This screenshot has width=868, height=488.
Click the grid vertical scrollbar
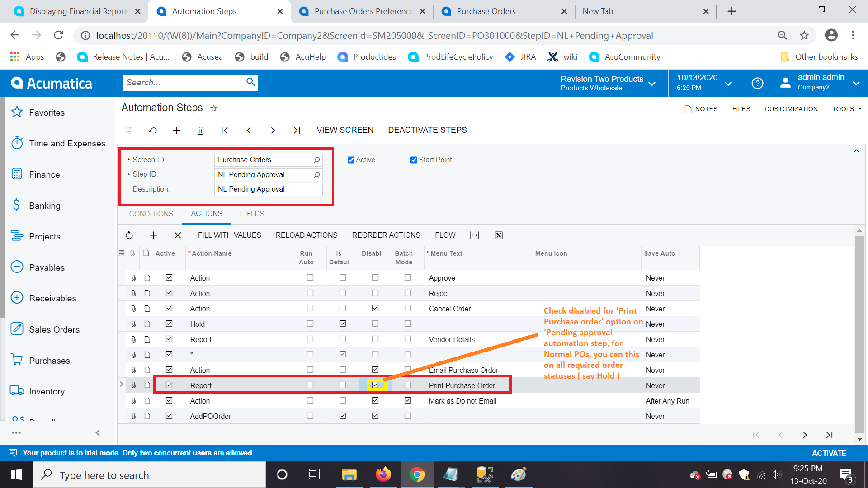point(859,334)
